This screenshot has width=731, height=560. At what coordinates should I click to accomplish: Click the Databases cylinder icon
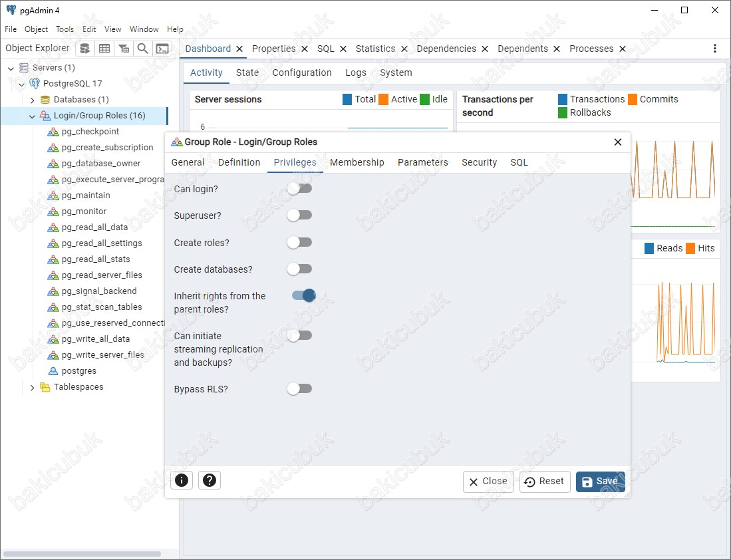(45, 100)
